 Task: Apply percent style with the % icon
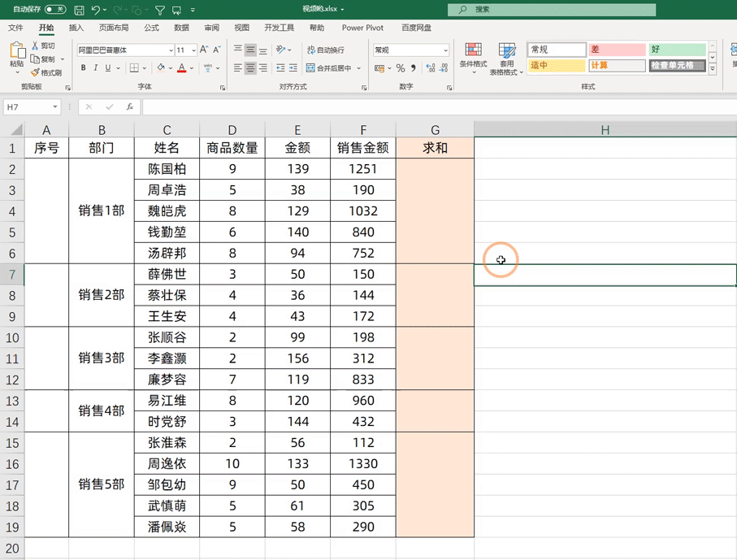(x=401, y=68)
